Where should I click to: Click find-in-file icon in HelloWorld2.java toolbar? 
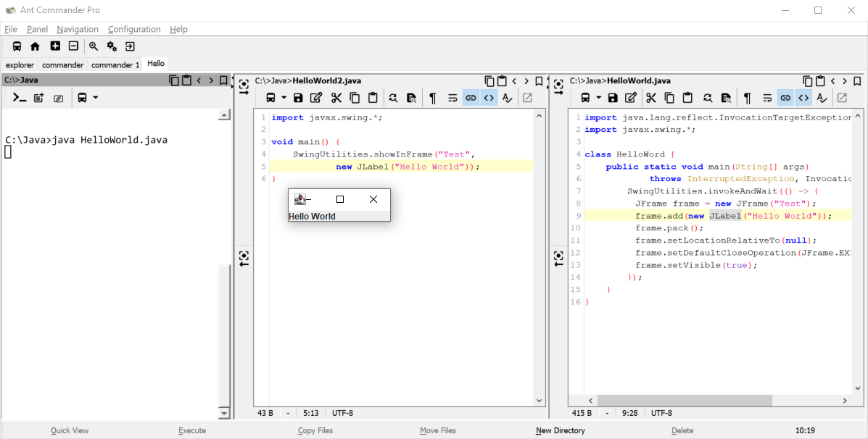(x=411, y=98)
